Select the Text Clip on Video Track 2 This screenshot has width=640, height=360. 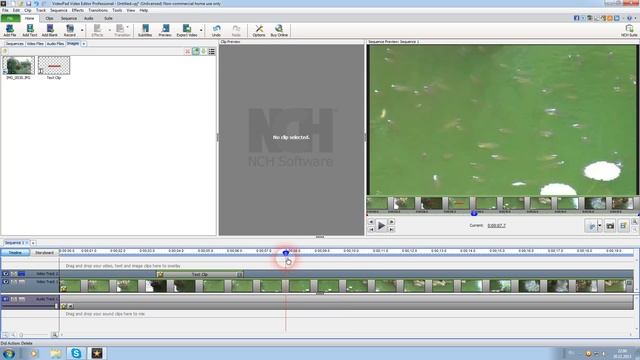point(200,274)
